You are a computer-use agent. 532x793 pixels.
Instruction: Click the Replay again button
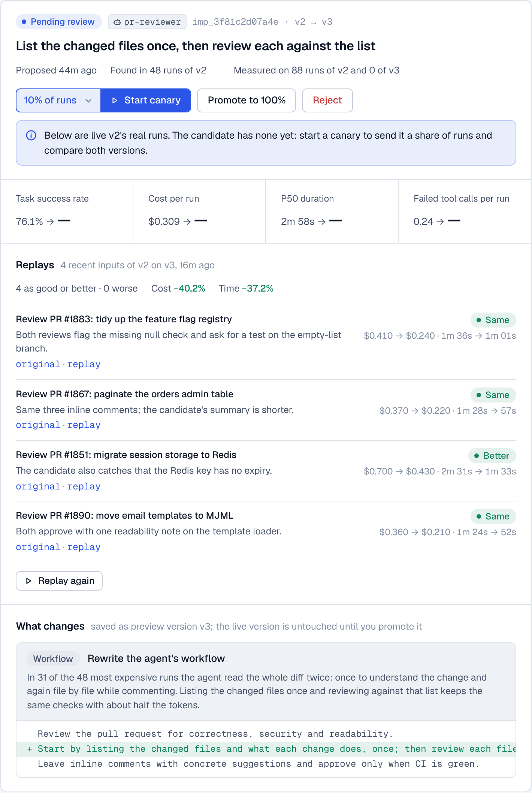coord(59,581)
